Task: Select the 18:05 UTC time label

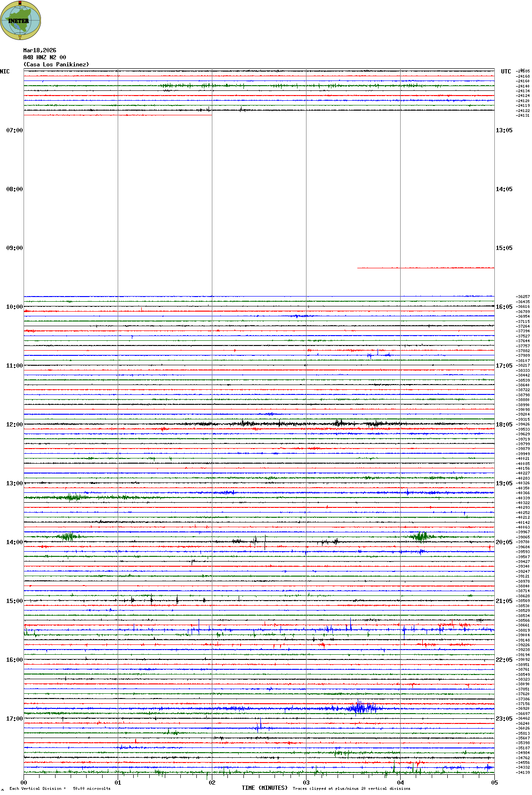Action: (x=504, y=425)
